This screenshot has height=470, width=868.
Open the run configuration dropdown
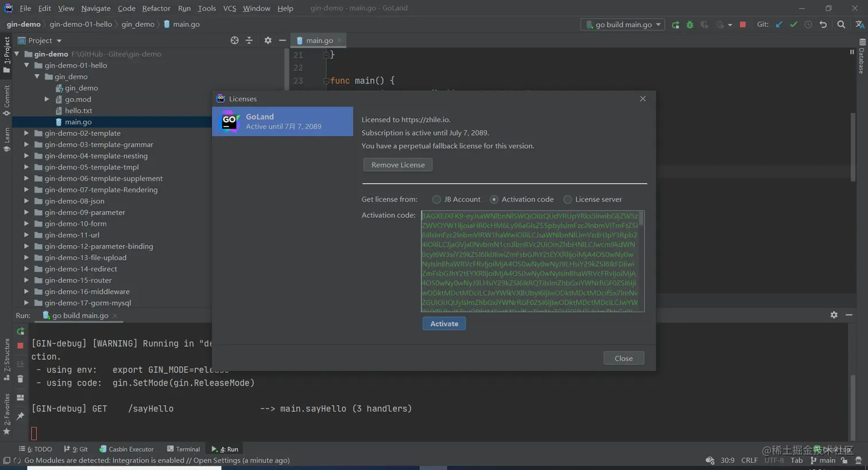[623, 25]
